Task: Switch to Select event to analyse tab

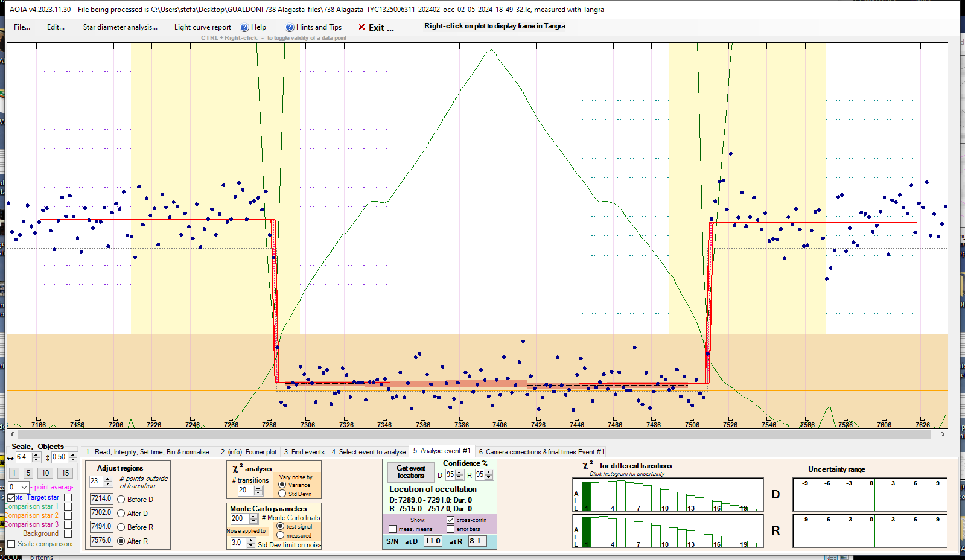Action: pos(369,452)
